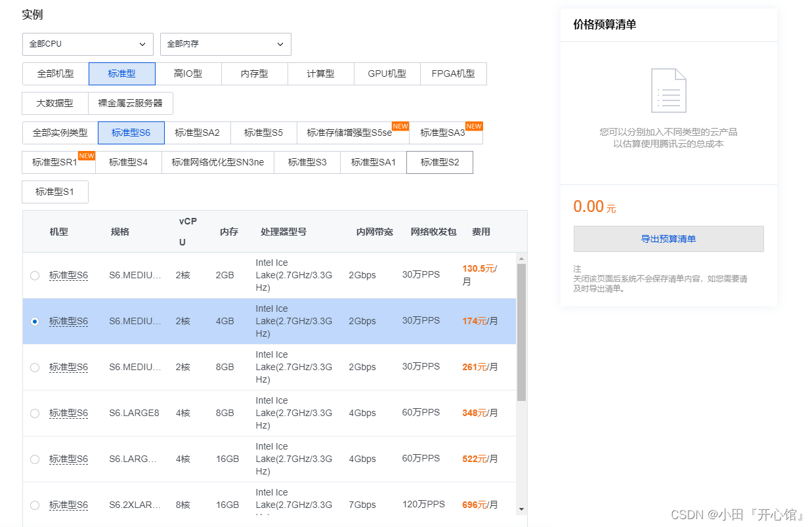Screen dimensions: 812x527
Task: Click 导出预算清单 button
Action: pyautogui.click(x=668, y=239)
